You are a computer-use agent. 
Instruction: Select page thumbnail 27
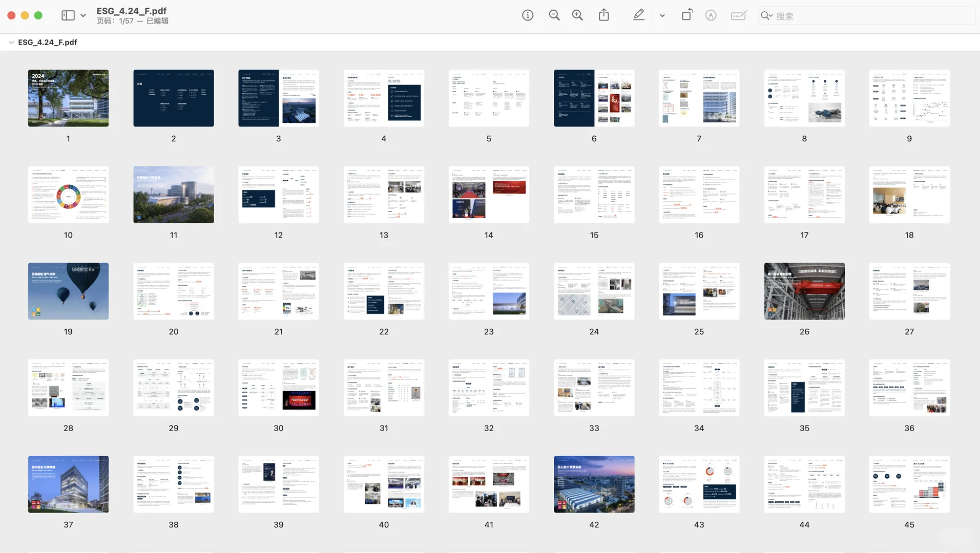tap(909, 291)
